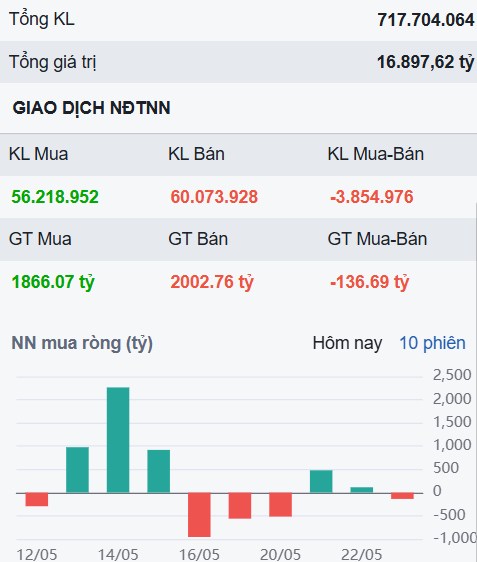Click the GIAO DỊCH NĐTNN heading
This screenshot has width=477, height=562.
[x=91, y=108]
